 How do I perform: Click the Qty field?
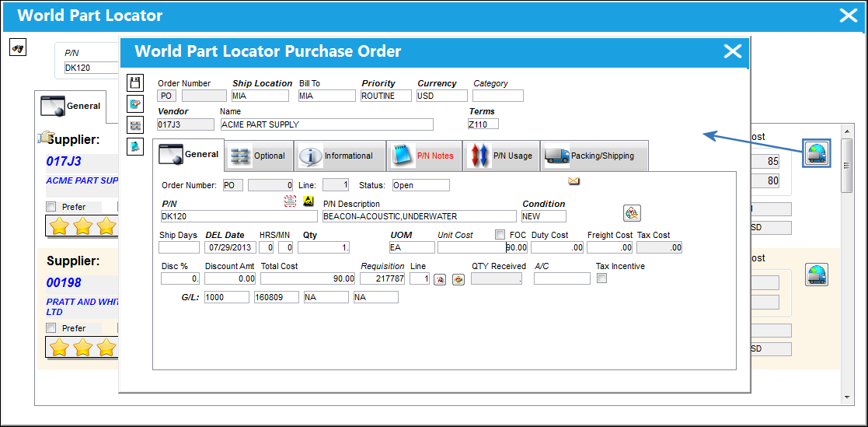[324, 247]
